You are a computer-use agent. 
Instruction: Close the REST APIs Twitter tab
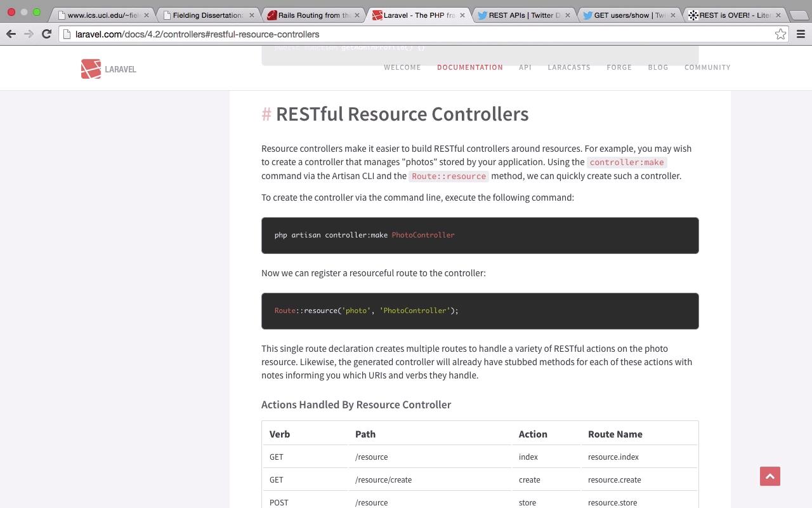(567, 15)
